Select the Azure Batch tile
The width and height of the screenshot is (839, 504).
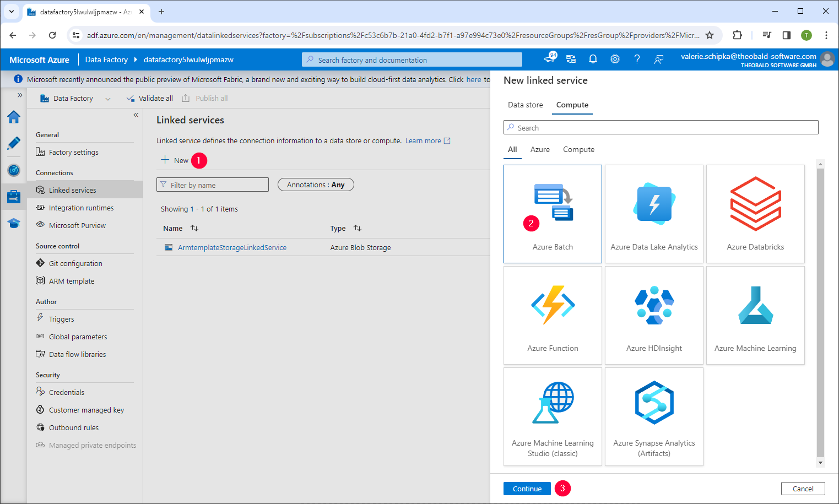553,214
